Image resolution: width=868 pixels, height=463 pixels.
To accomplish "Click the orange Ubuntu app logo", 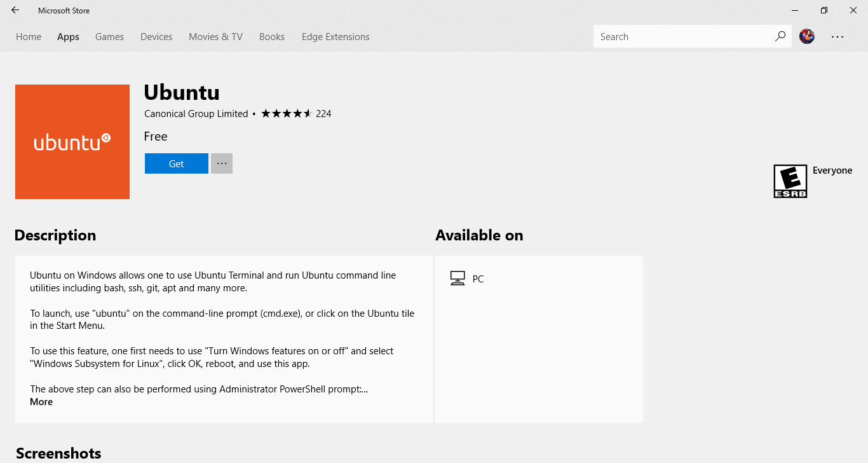I will pyautogui.click(x=72, y=142).
